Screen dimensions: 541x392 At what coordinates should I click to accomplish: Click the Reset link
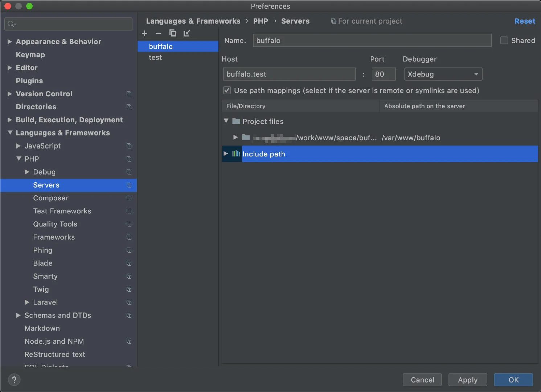coord(524,21)
